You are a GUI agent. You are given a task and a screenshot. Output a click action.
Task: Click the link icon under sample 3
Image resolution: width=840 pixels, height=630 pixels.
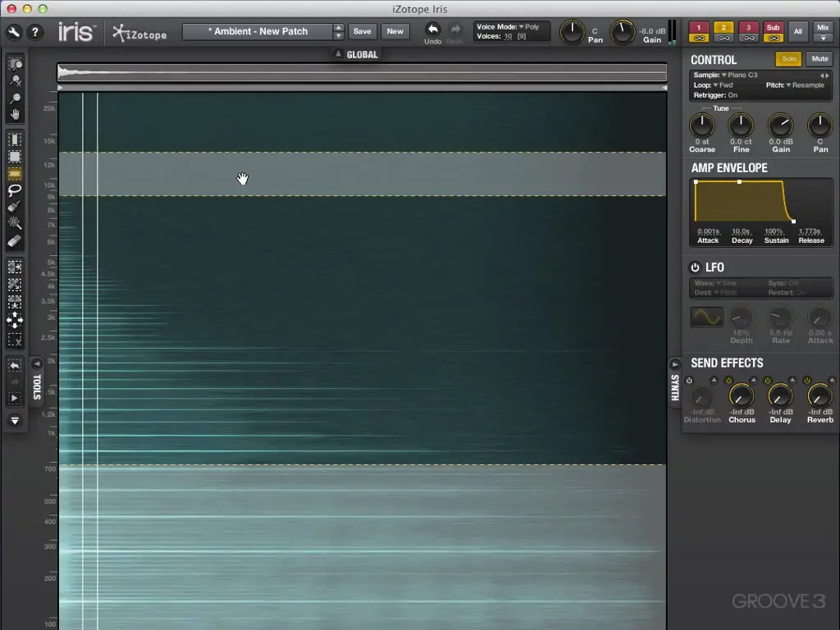[749, 39]
